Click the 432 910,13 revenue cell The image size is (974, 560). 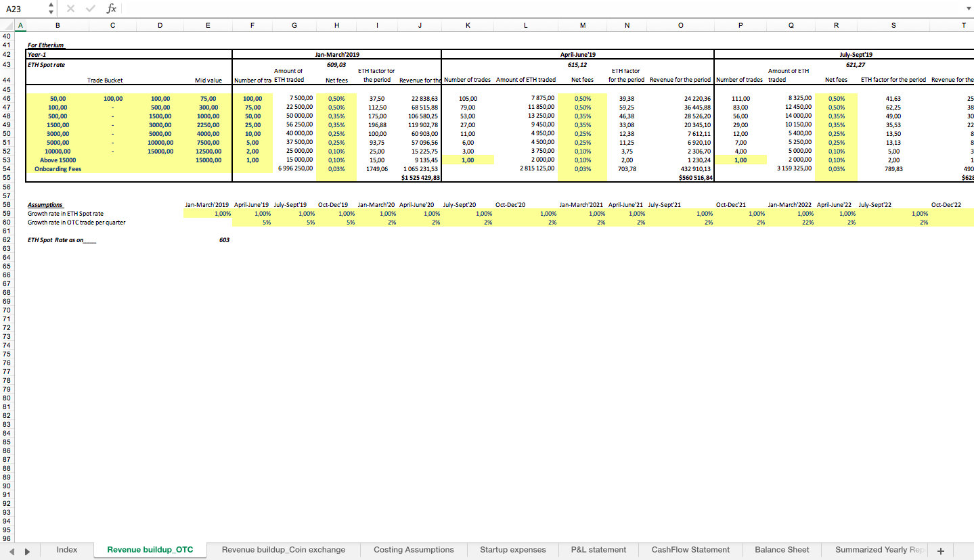697,169
